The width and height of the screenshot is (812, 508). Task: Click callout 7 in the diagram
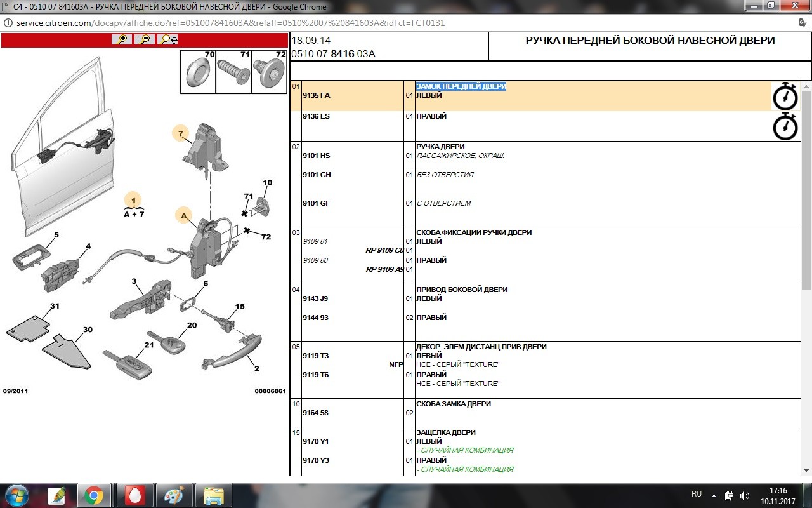pos(181,133)
